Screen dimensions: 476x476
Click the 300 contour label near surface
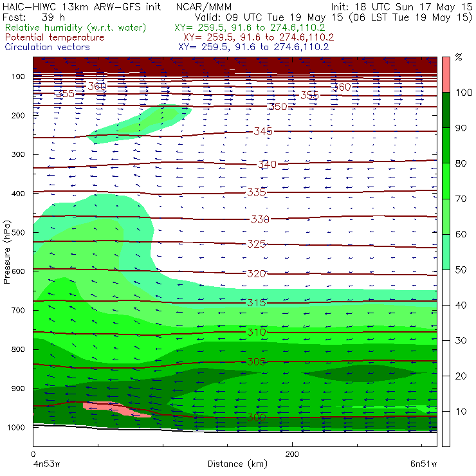point(257,417)
